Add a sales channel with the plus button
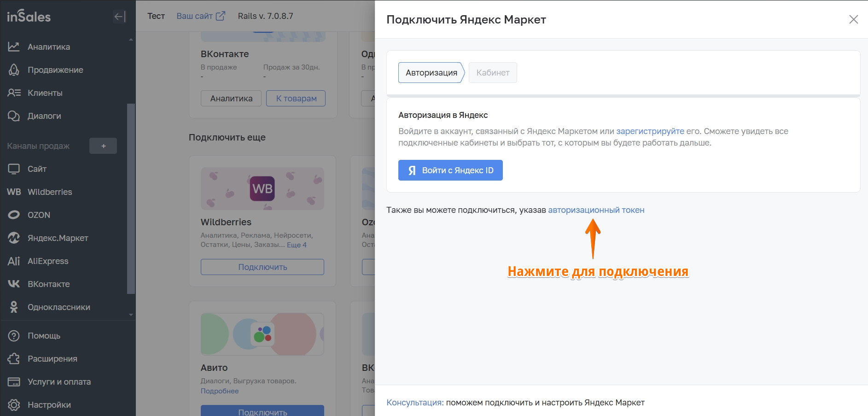The width and height of the screenshot is (868, 416). [103, 146]
